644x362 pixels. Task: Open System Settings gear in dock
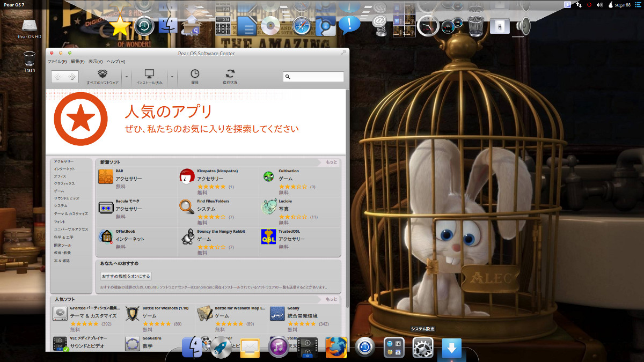pos(423,348)
